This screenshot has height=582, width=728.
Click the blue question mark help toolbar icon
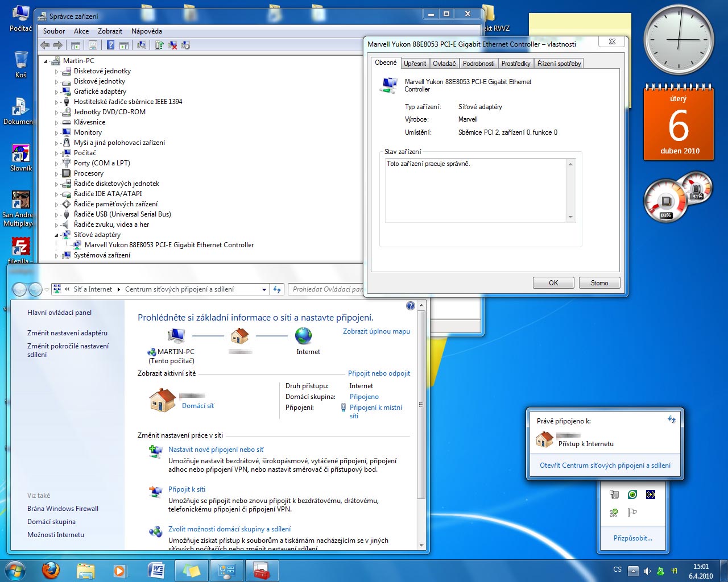coord(111,45)
